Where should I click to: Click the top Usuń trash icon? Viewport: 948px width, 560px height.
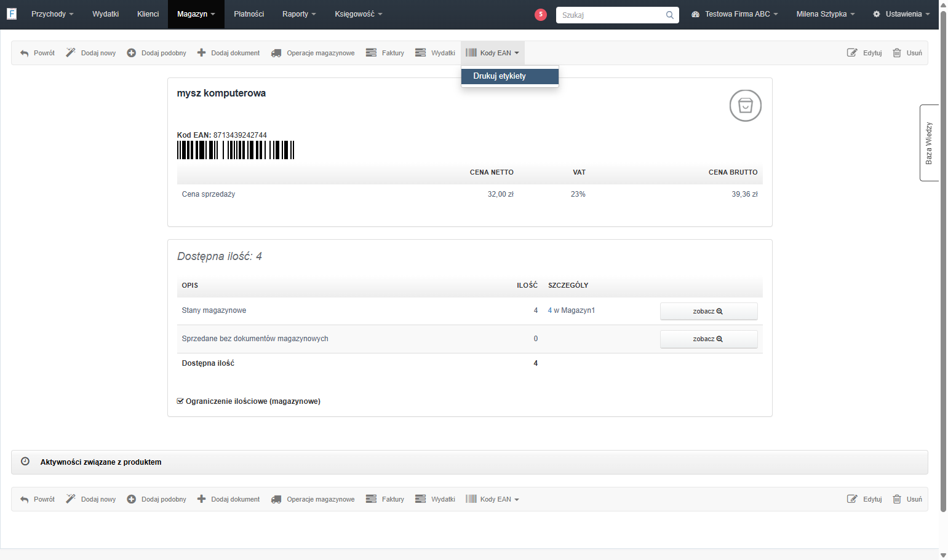click(897, 53)
